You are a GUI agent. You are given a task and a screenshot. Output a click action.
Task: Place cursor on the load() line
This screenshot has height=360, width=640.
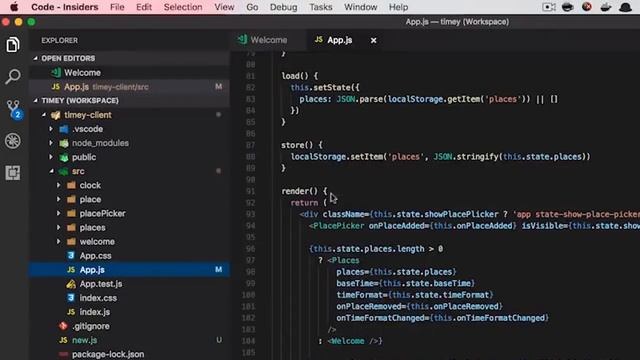pyautogui.click(x=299, y=76)
